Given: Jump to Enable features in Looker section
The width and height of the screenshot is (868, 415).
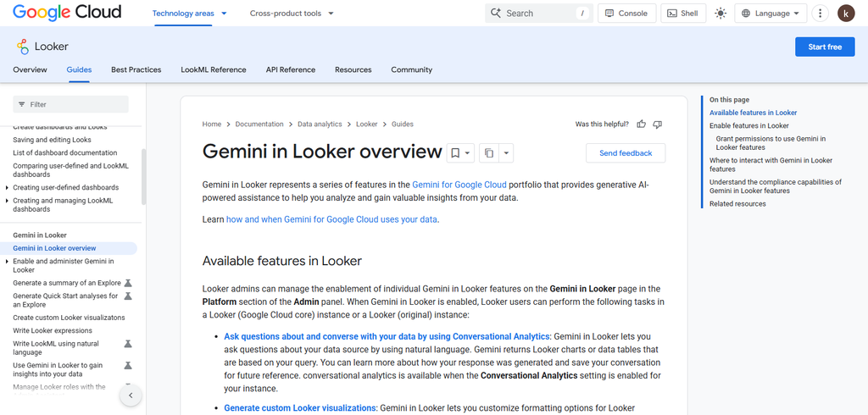Looking at the screenshot, I should pos(749,125).
